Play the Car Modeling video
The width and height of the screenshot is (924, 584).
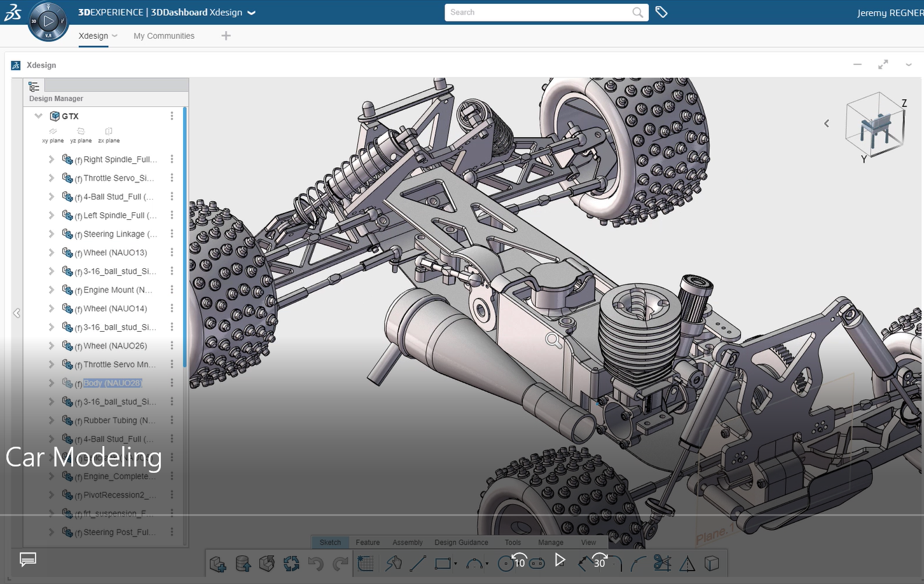pyautogui.click(x=560, y=560)
